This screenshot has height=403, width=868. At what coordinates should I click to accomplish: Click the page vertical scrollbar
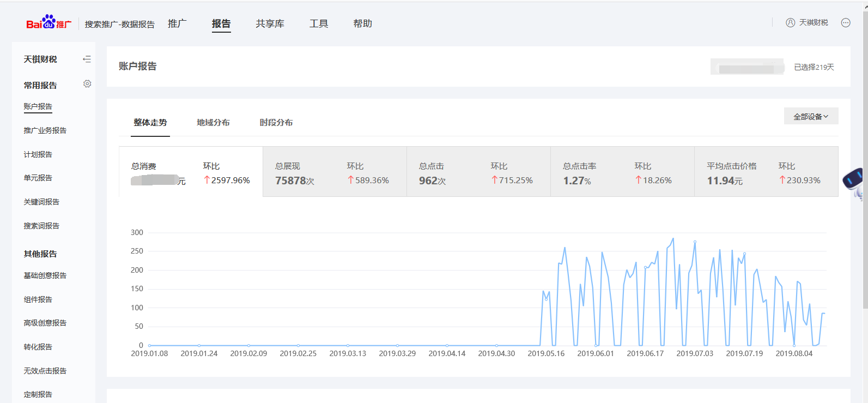tap(865, 164)
